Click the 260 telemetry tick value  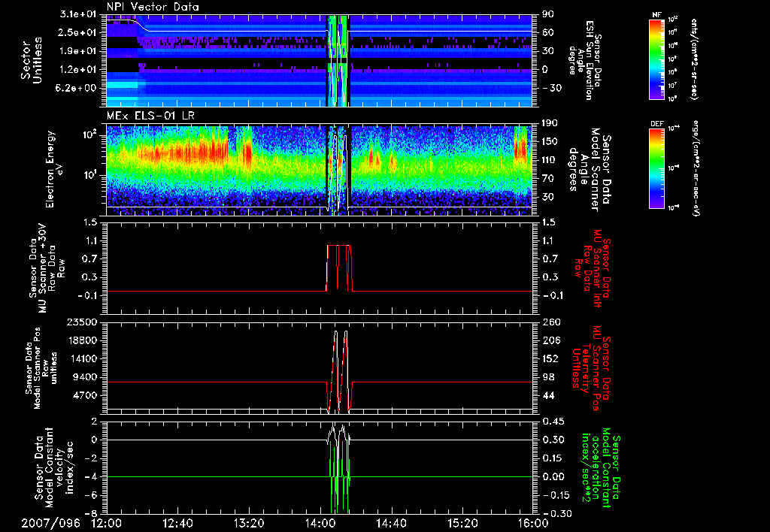pos(551,322)
